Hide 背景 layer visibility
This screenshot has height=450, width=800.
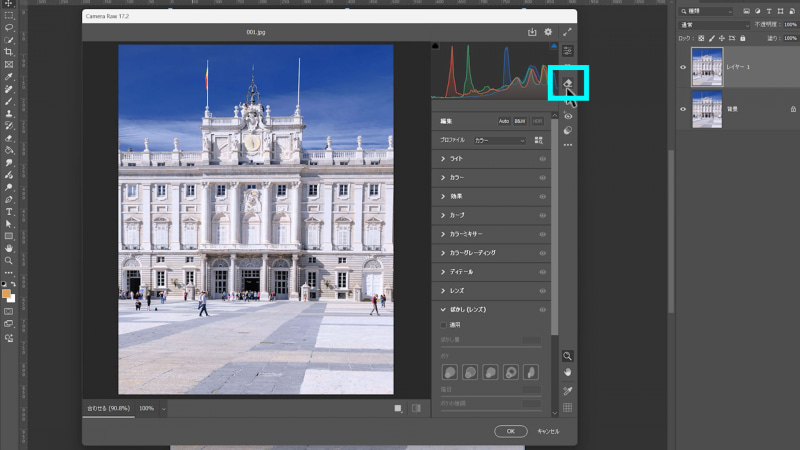tap(683, 109)
